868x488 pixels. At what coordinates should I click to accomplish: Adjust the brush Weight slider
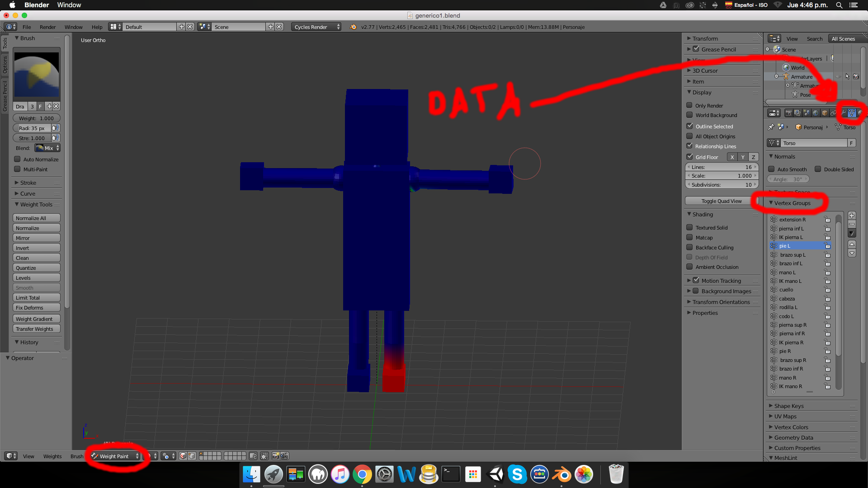36,118
